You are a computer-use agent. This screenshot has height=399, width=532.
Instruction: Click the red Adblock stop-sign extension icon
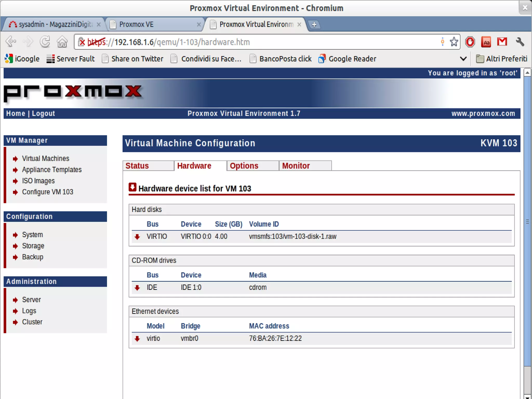470,42
